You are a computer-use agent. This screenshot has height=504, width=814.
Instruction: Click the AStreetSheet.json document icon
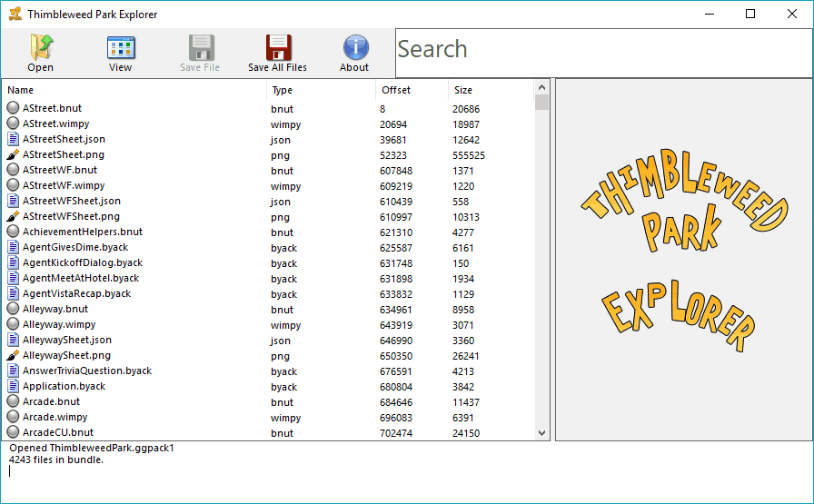(x=13, y=139)
